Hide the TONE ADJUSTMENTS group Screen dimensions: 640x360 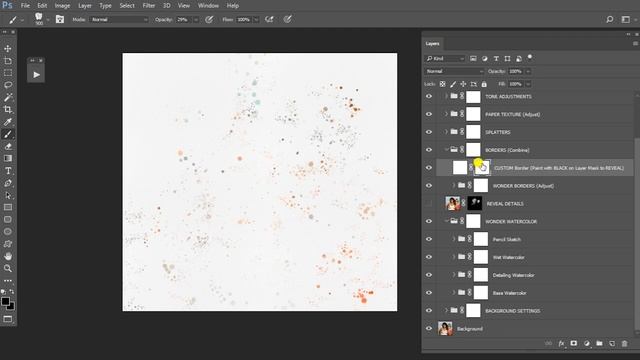pos(429,97)
